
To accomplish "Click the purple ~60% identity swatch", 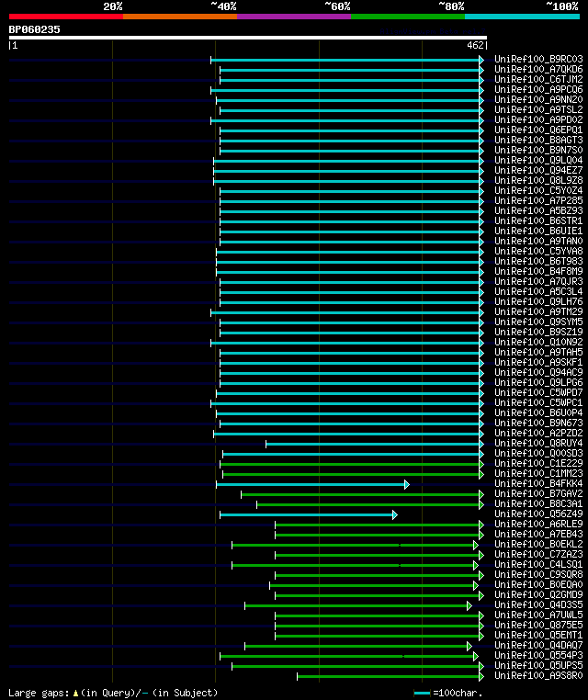I will pyautogui.click(x=294, y=17).
